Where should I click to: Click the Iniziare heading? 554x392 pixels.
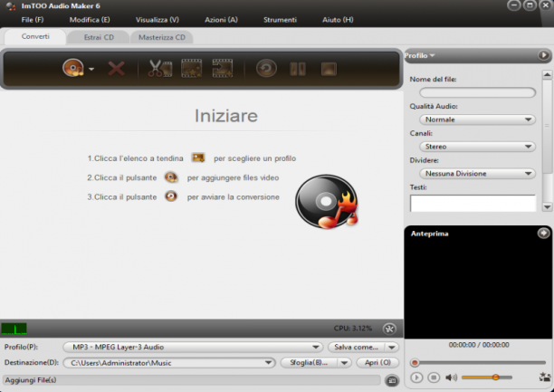point(226,116)
